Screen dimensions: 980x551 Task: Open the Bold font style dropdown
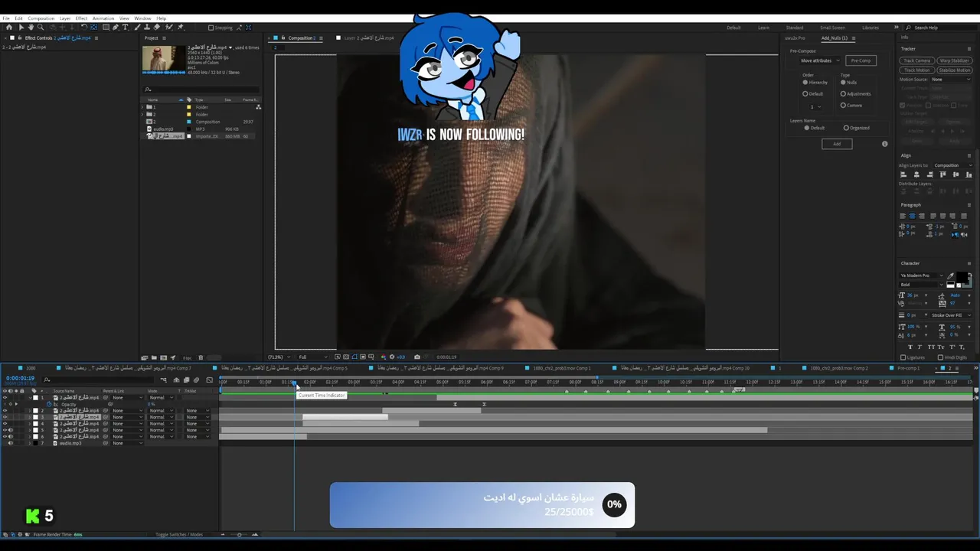(921, 285)
